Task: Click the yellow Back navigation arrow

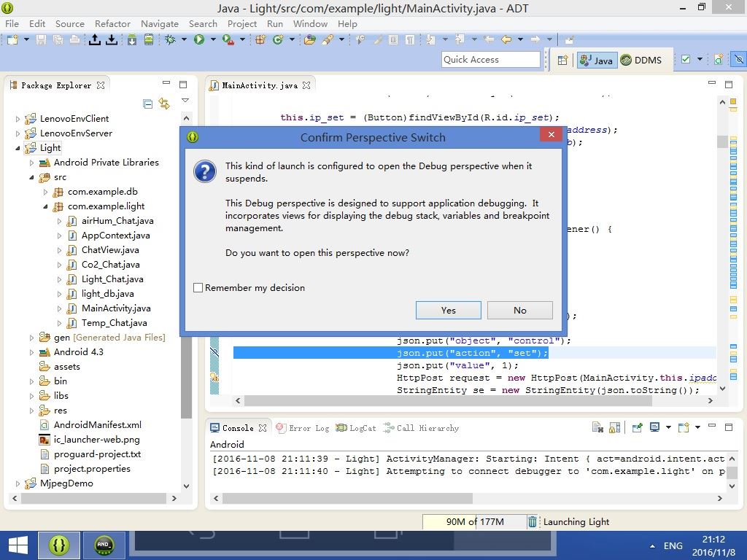Action: tap(506, 39)
